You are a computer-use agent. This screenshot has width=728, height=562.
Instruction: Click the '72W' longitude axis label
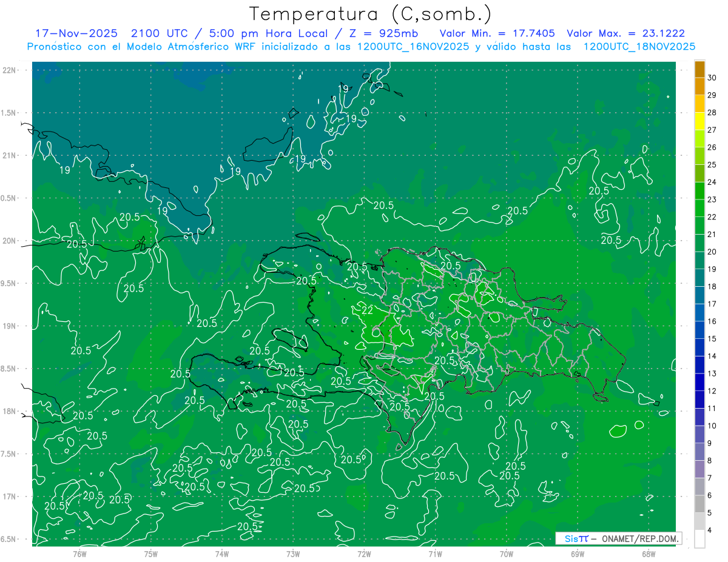[x=364, y=554]
